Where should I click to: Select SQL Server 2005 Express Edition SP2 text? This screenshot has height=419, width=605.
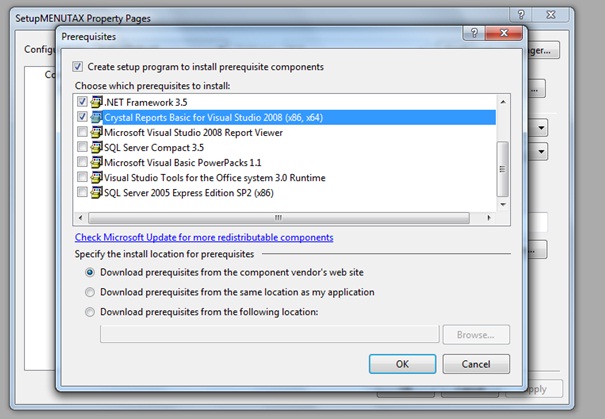coord(189,193)
